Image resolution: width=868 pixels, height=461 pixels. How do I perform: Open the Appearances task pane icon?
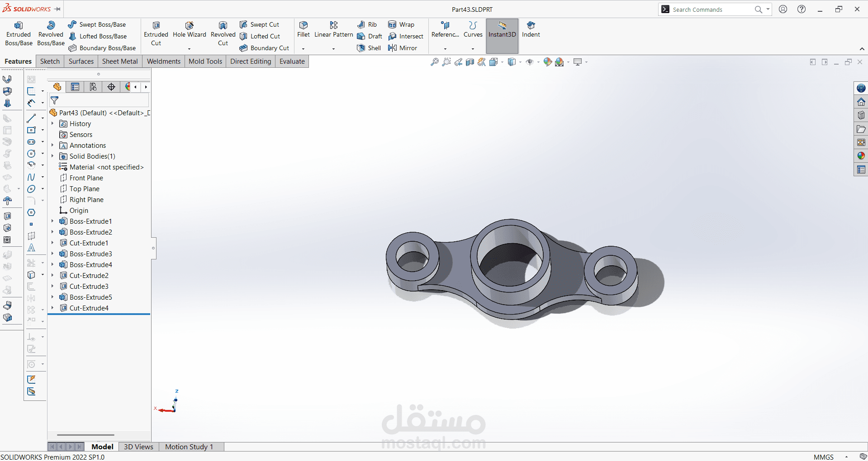[861, 156]
